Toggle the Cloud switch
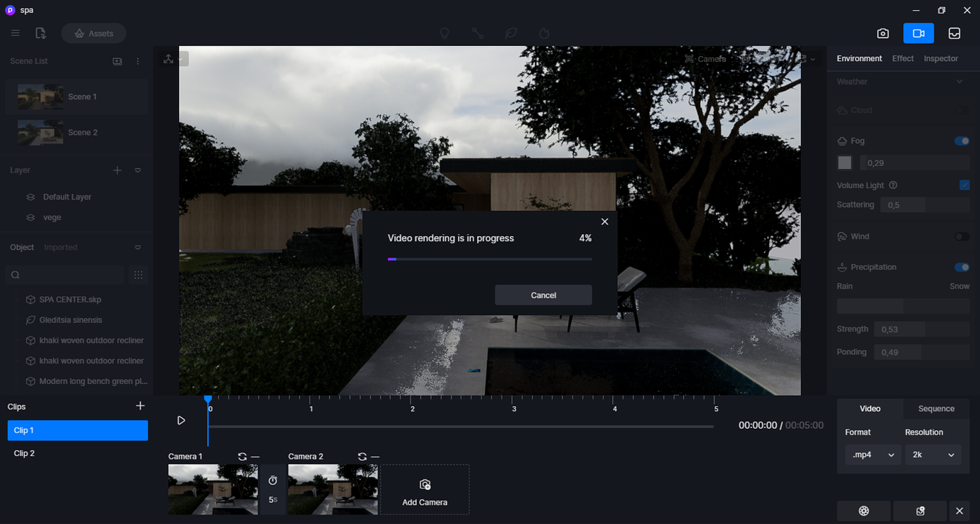Screen dimensions: 980x524 pyautogui.click(x=962, y=110)
